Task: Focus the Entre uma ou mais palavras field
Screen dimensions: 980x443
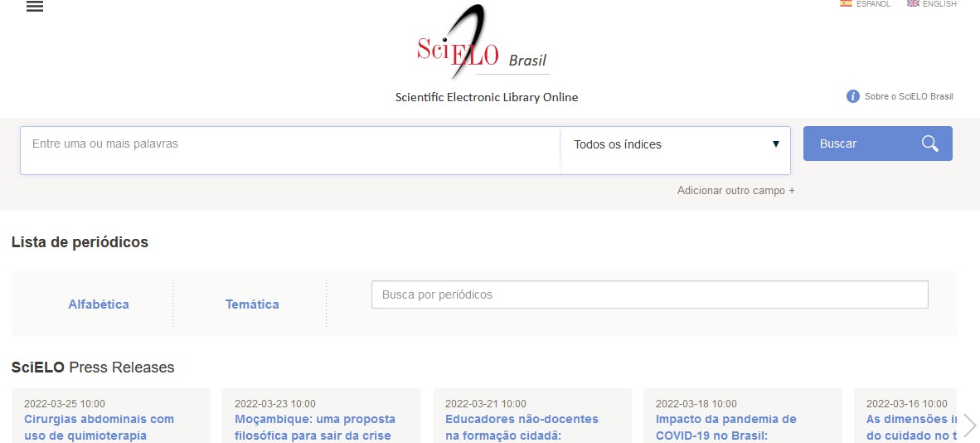Action: click(290, 144)
